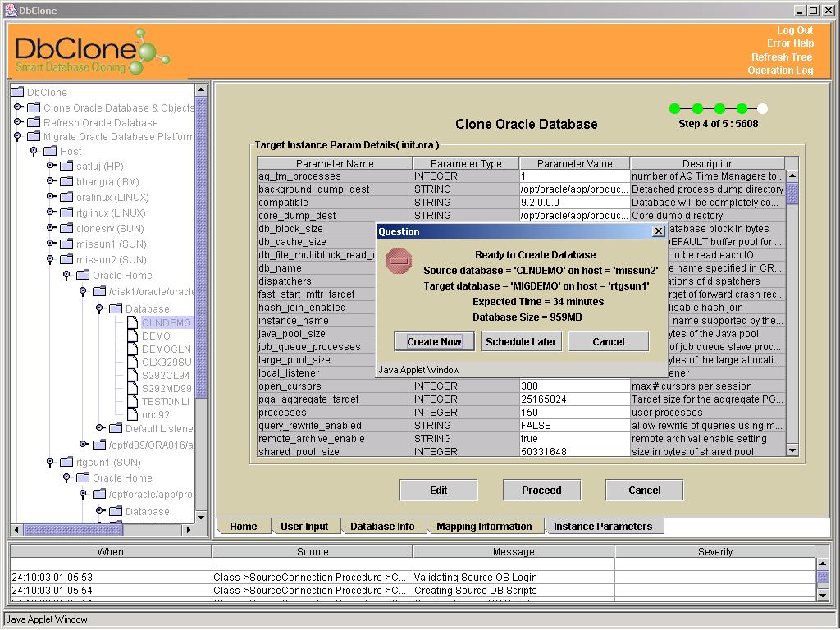Expand the rtglinux (LINUX) host node
Image resolution: width=840 pixels, height=630 pixels.
tap(51, 212)
